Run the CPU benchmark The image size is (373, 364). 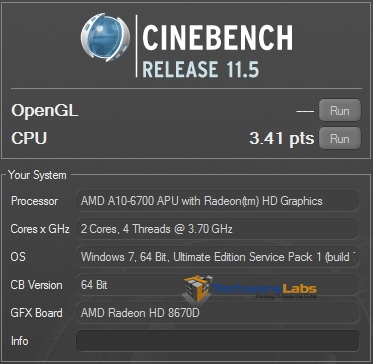pos(340,138)
